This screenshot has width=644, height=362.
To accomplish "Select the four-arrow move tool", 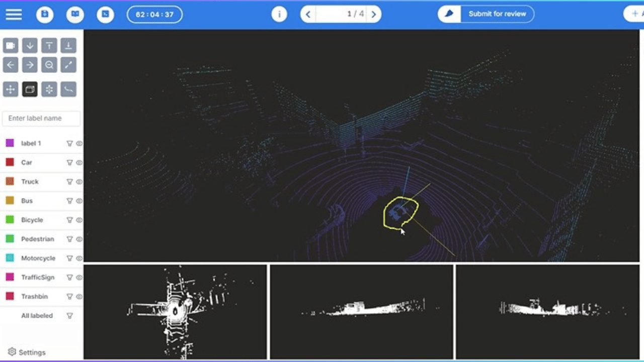I will (11, 90).
